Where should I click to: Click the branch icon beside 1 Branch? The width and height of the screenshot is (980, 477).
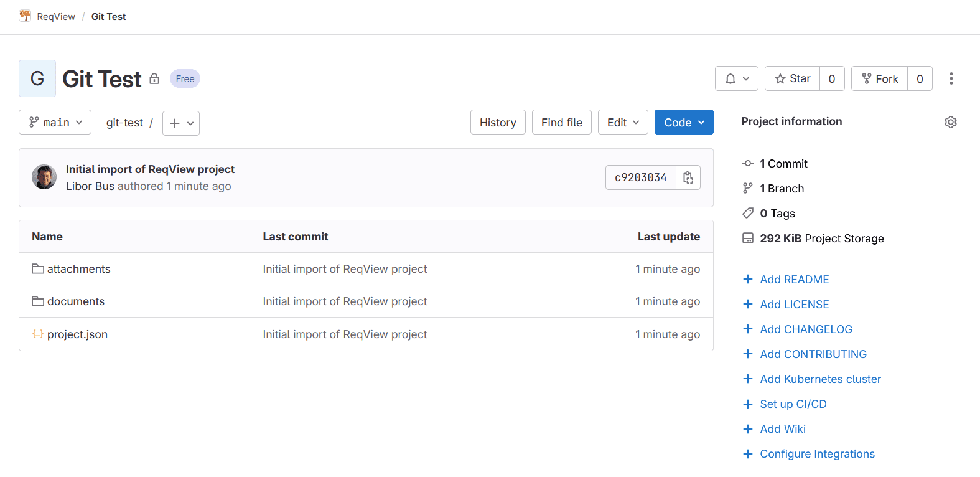point(748,188)
